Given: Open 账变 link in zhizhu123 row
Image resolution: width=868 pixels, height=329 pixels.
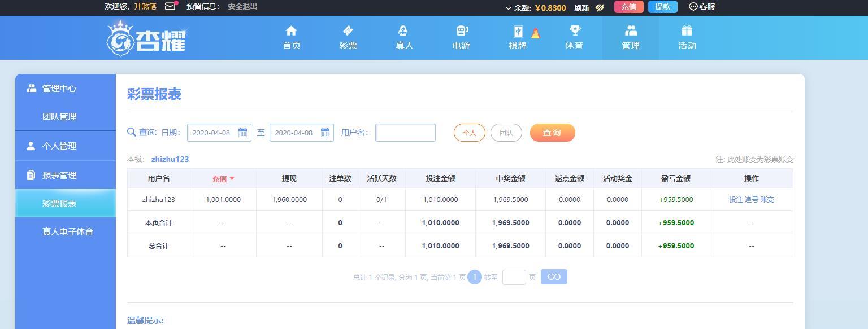Looking at the screenshot, I should click(x=767, y=200).
